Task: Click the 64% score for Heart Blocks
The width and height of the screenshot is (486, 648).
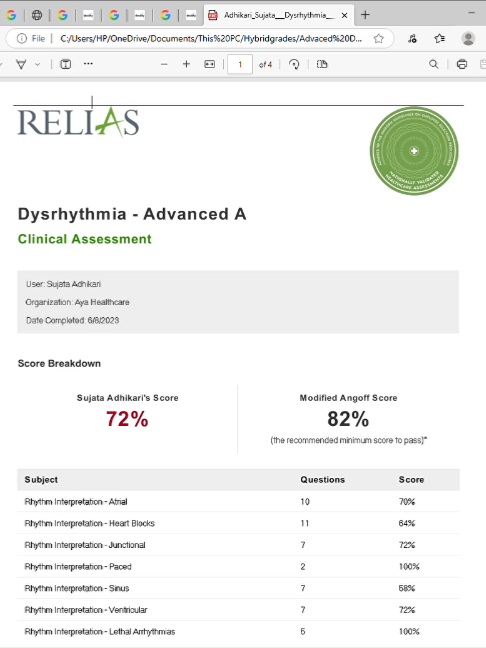Action: (407, 523)
